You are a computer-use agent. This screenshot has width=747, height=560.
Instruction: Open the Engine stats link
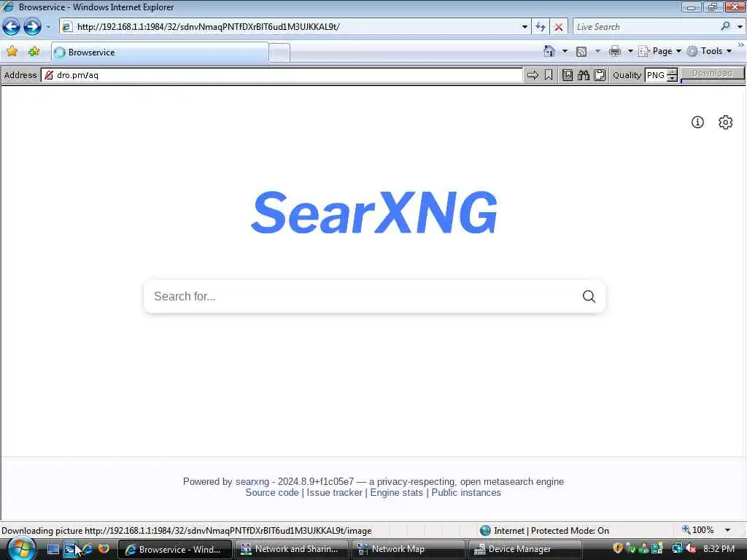(396, 492)
